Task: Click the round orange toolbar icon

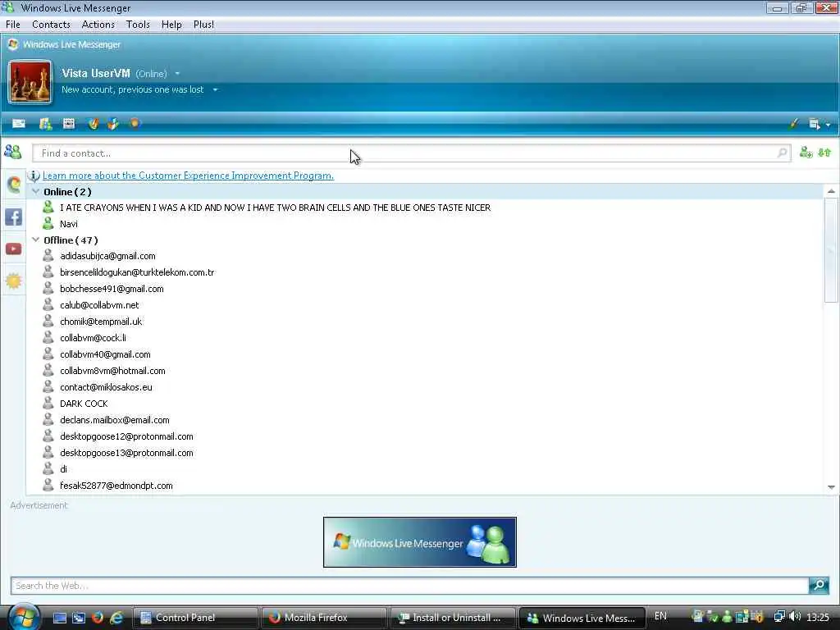Action: coord(135,123)
